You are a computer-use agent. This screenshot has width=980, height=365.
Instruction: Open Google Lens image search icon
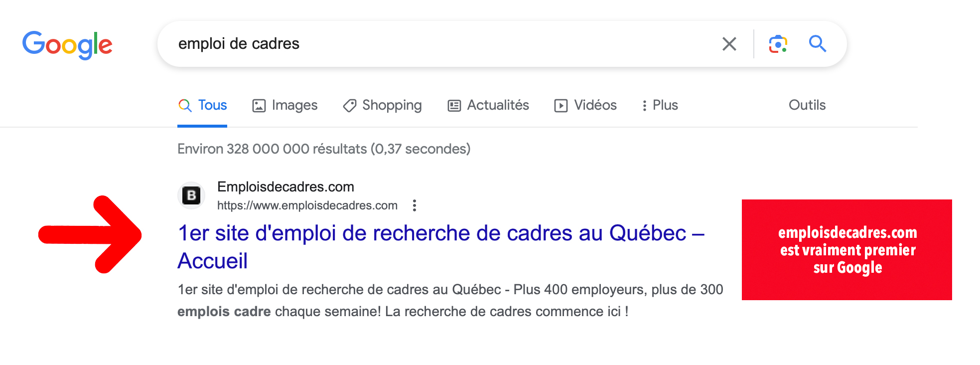pos(778,44)
